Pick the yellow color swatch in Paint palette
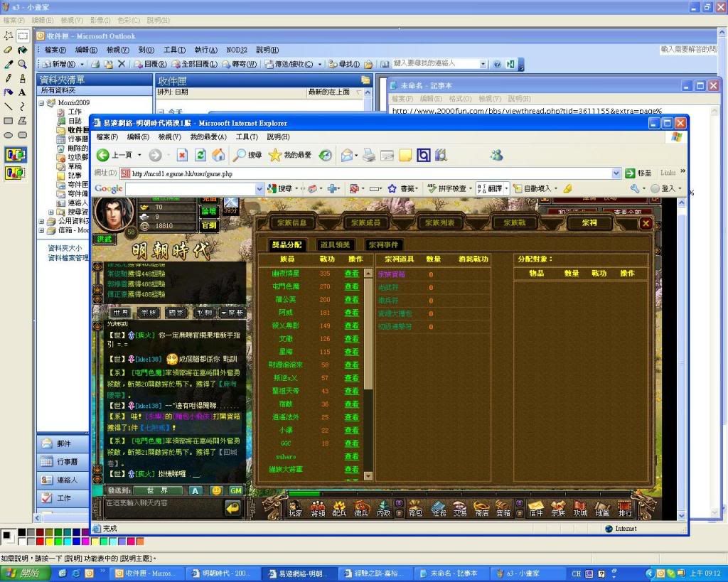 (49, 541)
